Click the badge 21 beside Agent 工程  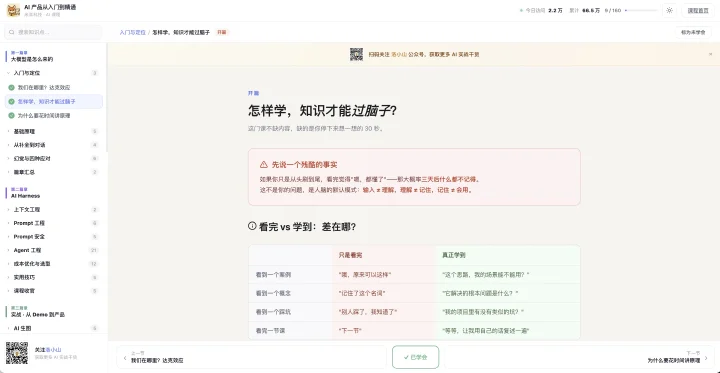pos(94,250)
